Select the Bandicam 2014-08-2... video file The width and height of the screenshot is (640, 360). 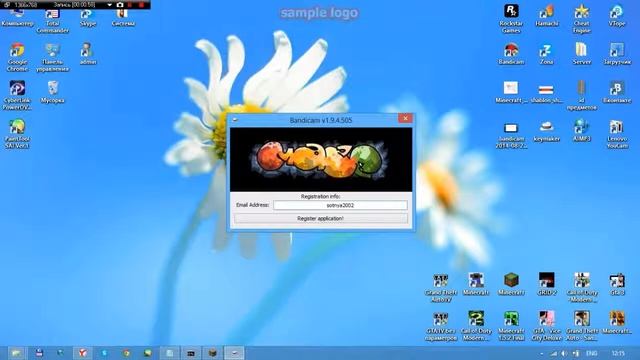(511, 135)
